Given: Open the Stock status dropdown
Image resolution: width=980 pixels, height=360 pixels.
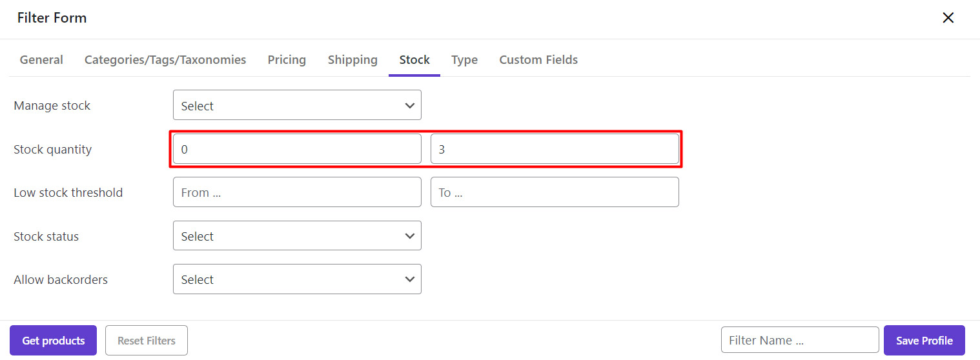Looking at the screenshot, I should pos(297,236).
